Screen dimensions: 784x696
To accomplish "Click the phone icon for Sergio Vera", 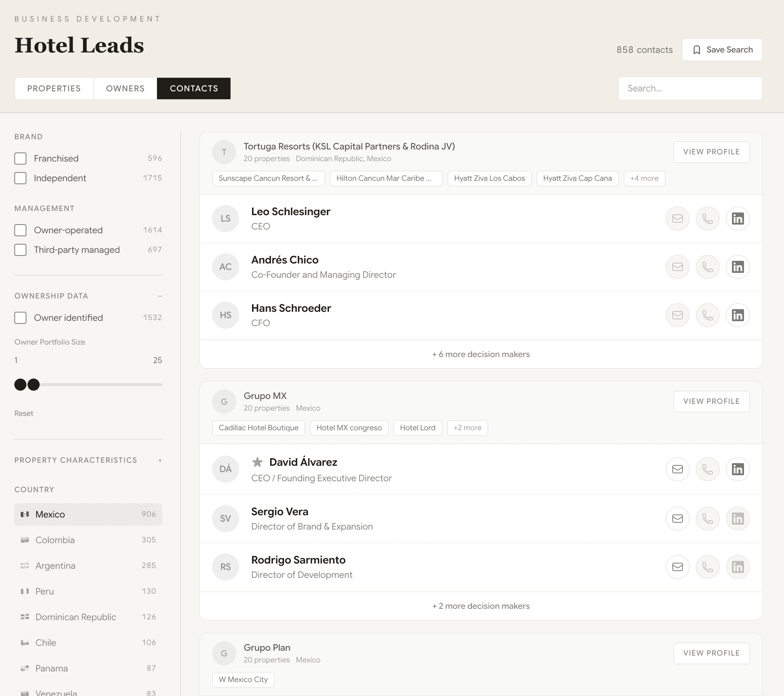I will pyautogui.click(x=707, y=519).
